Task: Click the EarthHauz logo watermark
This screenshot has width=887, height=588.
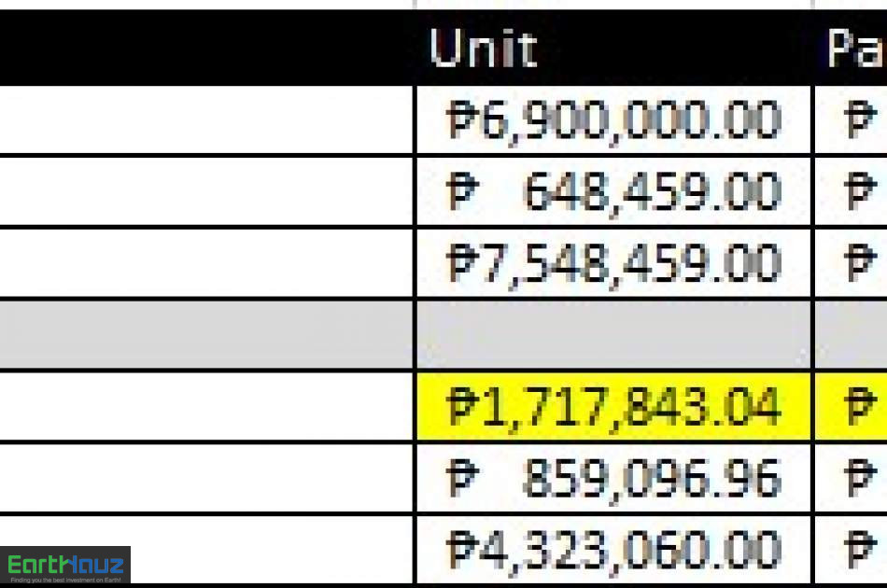Action: point(65,565)
